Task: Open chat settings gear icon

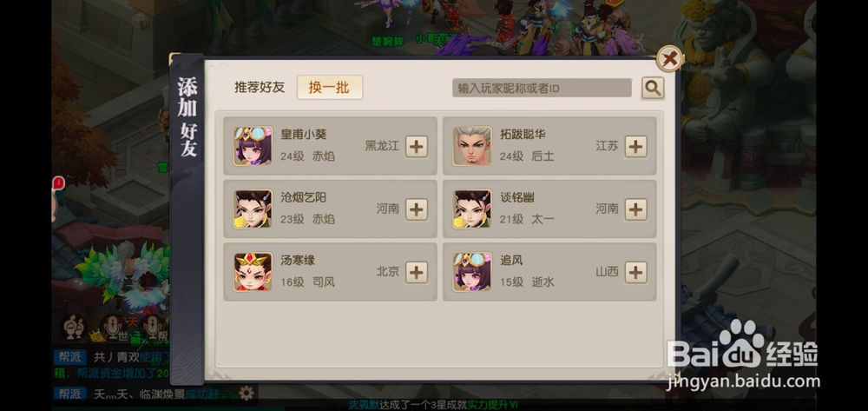Action: pos(247,394)
